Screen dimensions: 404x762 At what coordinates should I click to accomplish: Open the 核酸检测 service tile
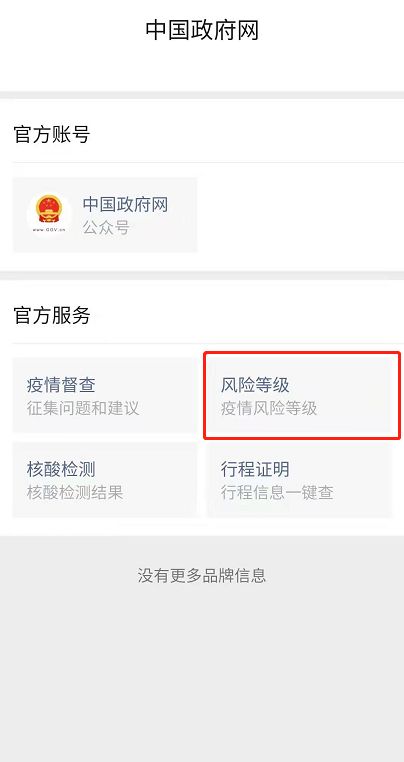click(x=105, y=480)
